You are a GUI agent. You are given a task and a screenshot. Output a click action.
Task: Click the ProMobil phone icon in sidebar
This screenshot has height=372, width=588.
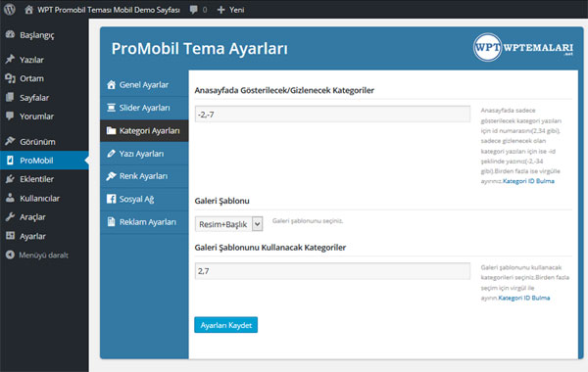10,161
